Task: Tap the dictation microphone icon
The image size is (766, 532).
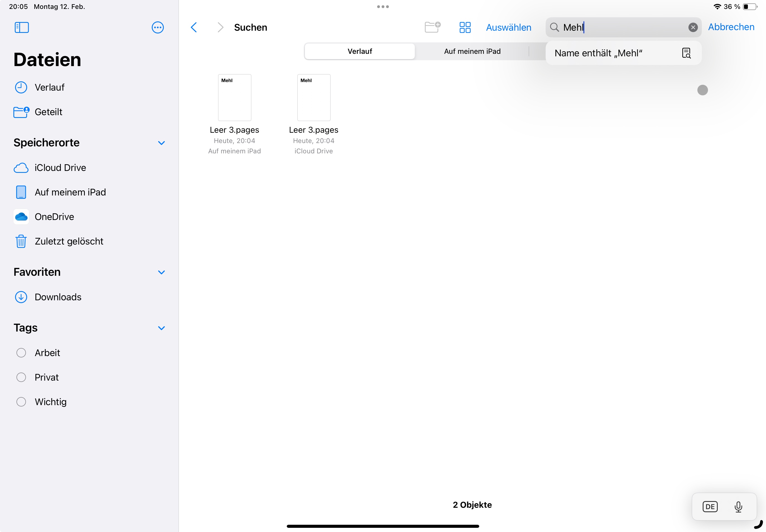Action: point(738,507)
